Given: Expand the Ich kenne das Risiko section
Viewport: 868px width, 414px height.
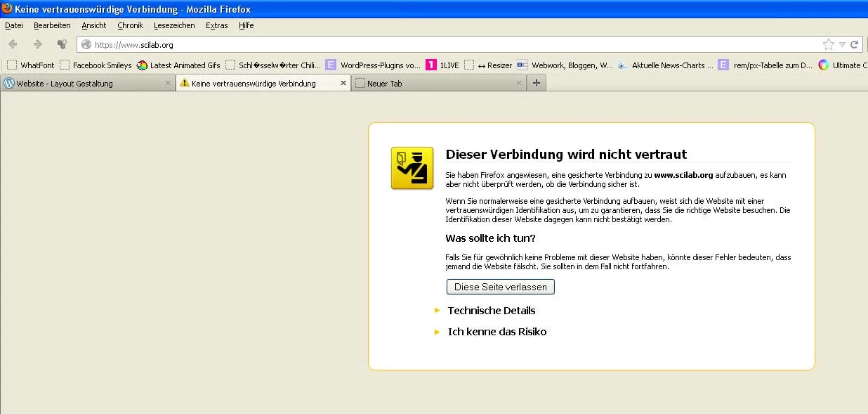Looking at the screenshot, I should [x=490, y=332].
